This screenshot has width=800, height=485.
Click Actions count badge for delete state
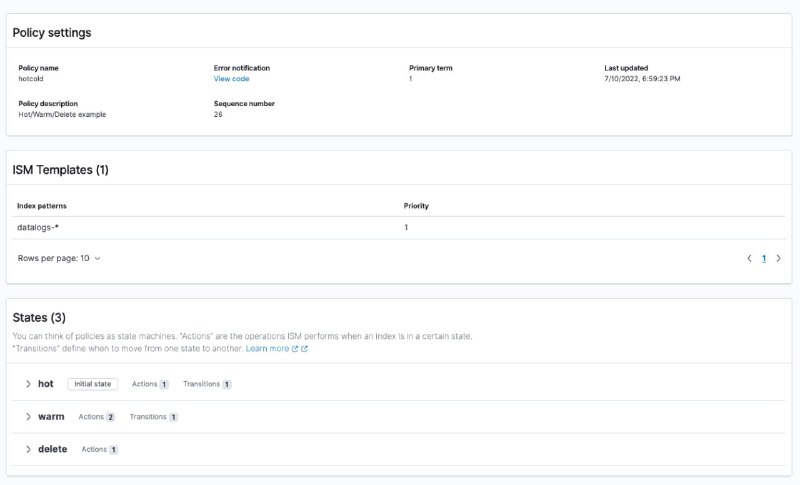click(114, 450)
